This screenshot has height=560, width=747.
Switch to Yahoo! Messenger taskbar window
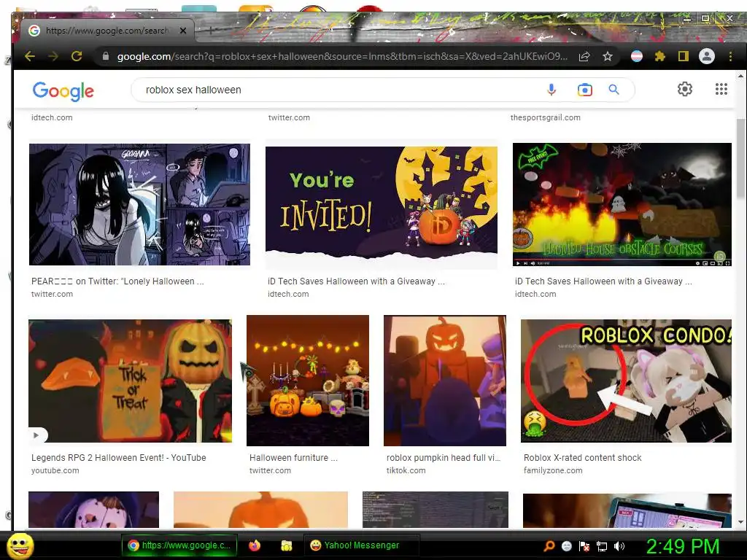pos(361,545)
